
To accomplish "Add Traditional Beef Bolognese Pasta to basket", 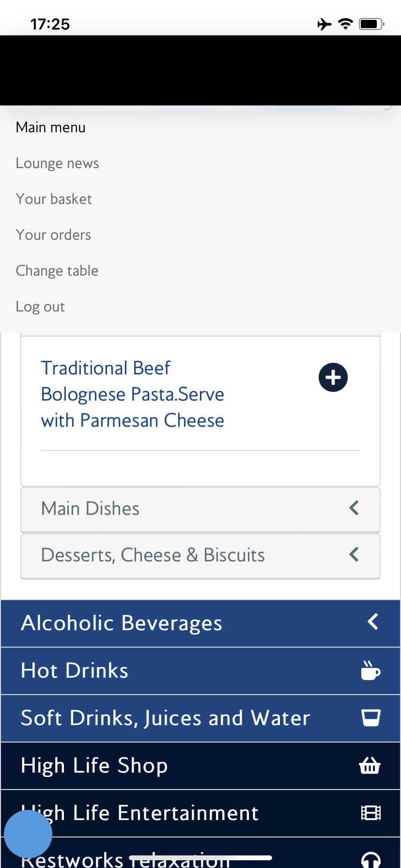I will point(333,377).
